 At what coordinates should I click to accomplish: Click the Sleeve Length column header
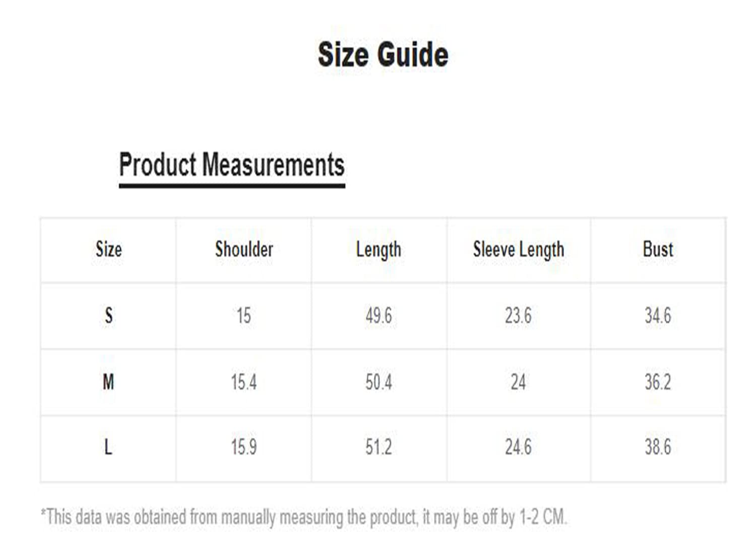(518, 250)
